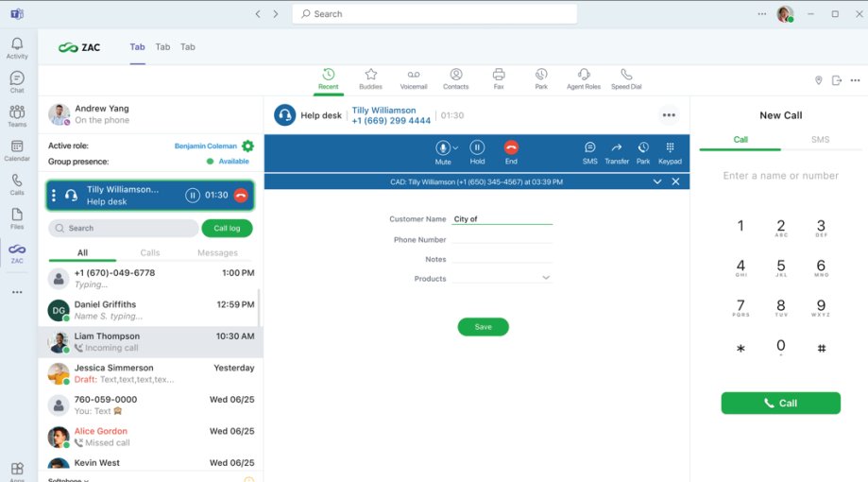Save the customer form
This screenshot has width=868, height=482.
tap(484, 327)
